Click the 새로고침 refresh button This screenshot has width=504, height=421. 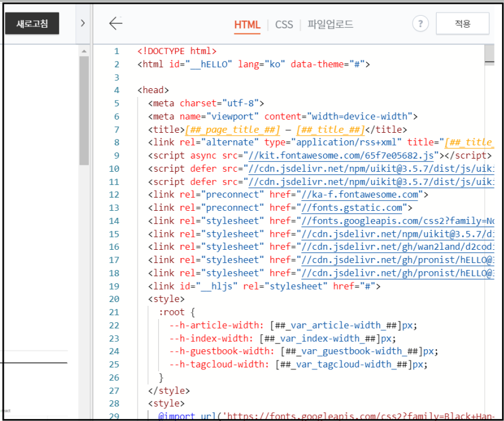point(32,23)
